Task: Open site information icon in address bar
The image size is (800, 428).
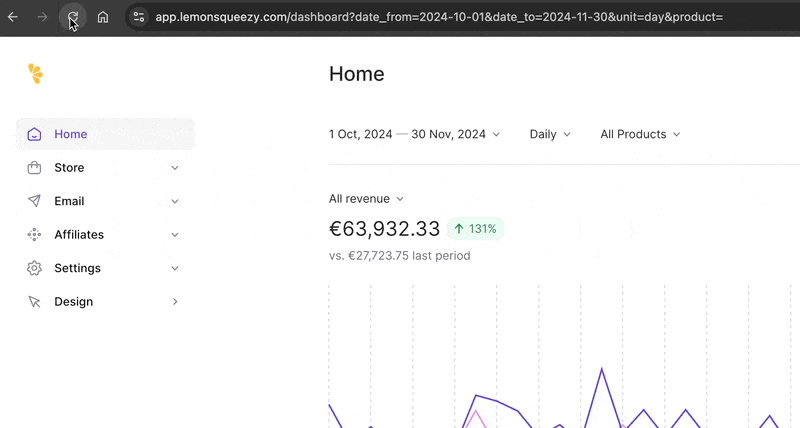Action: (139, 17)
